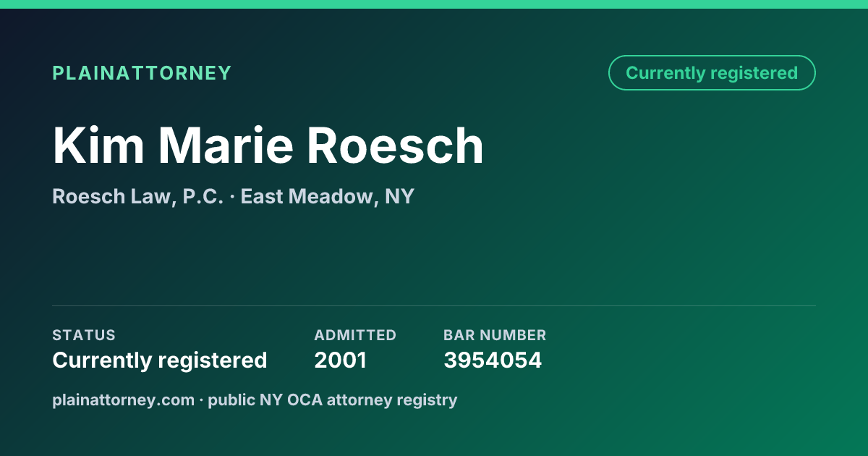Select the Currently registered pill badge
This screenshot has height=456, width=868.
712,73
